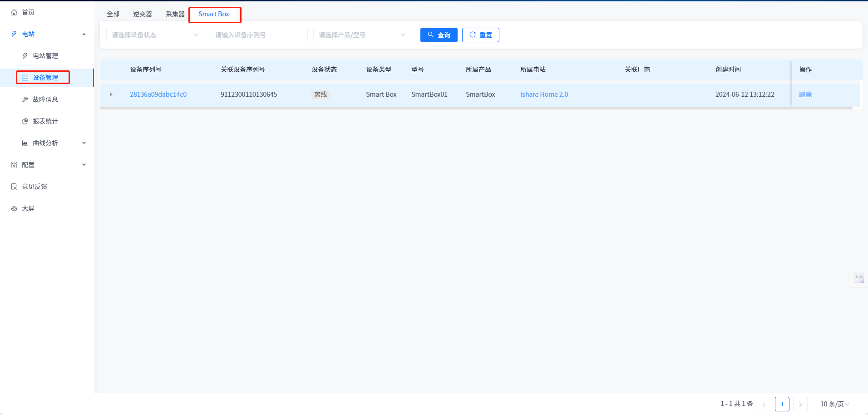Viewport: 868px width, 415px height.
Task: Click the wrench icon for 故障信息
Action: 25,99
